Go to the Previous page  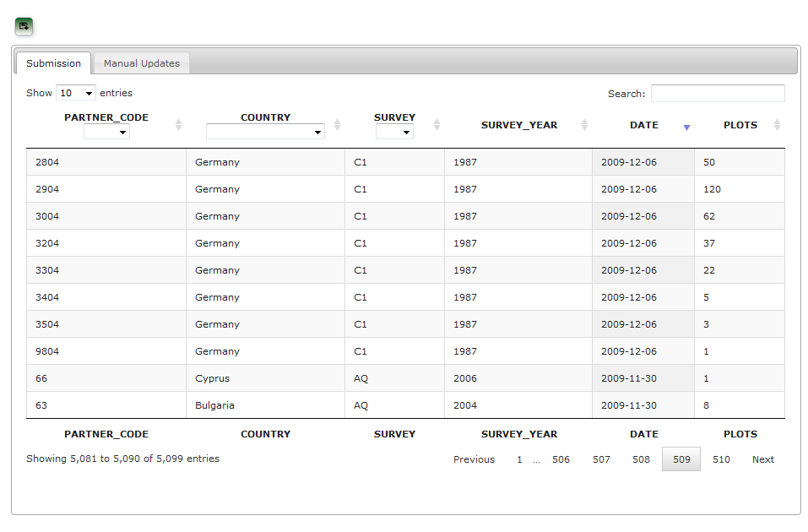coord(474,459)
